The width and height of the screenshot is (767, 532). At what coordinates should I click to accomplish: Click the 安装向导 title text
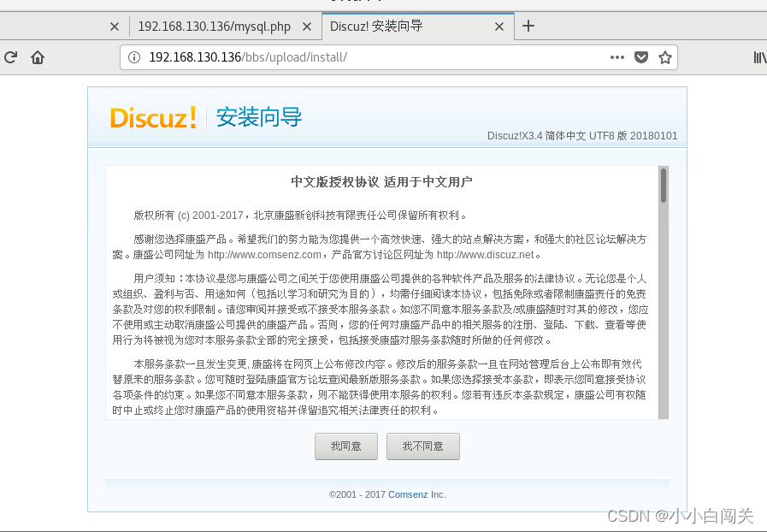[x=259, y=117]
